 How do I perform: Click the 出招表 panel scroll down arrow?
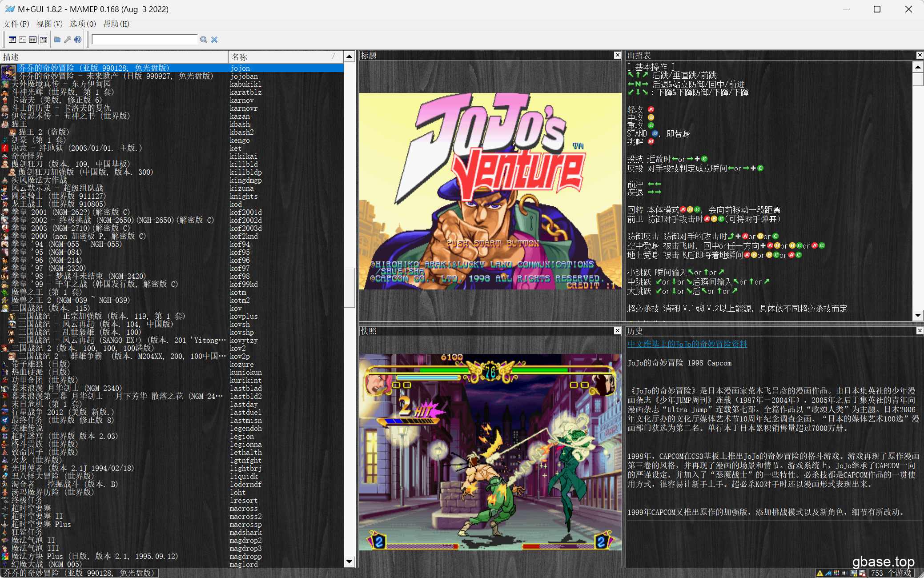918,316
